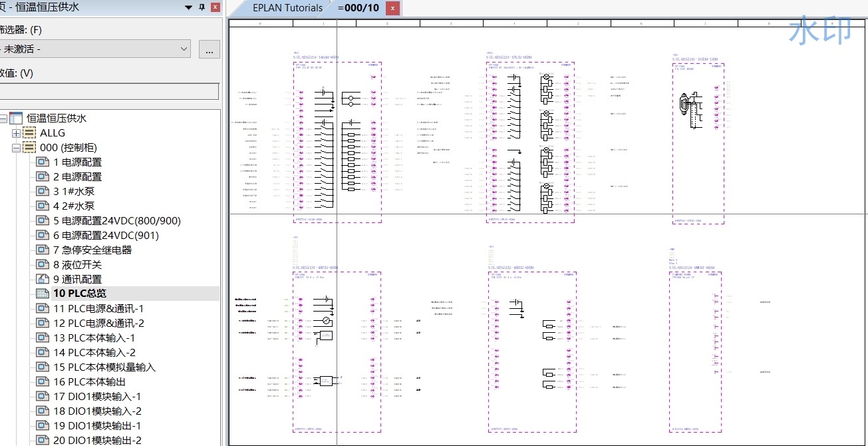Screen dimensions: 868x446
Task: Select the 16 PLC本体输出 label
Action: 89,381
